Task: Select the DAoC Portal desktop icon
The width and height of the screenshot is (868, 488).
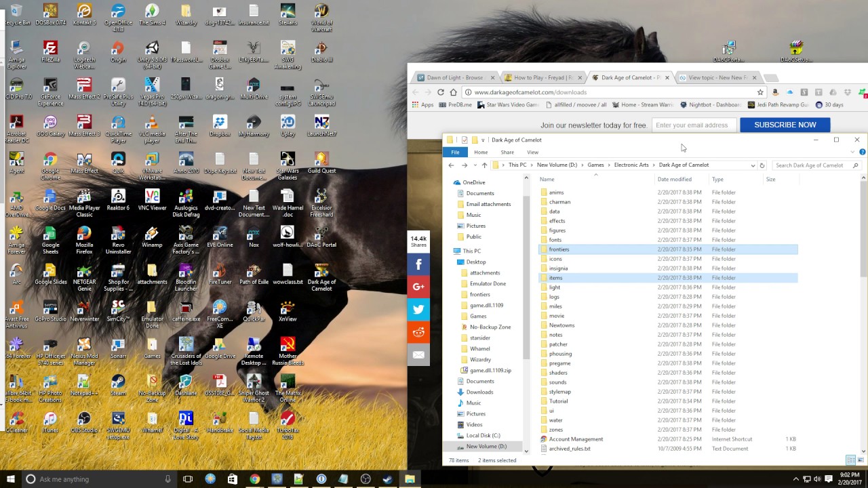Action: tap(322, 237)
